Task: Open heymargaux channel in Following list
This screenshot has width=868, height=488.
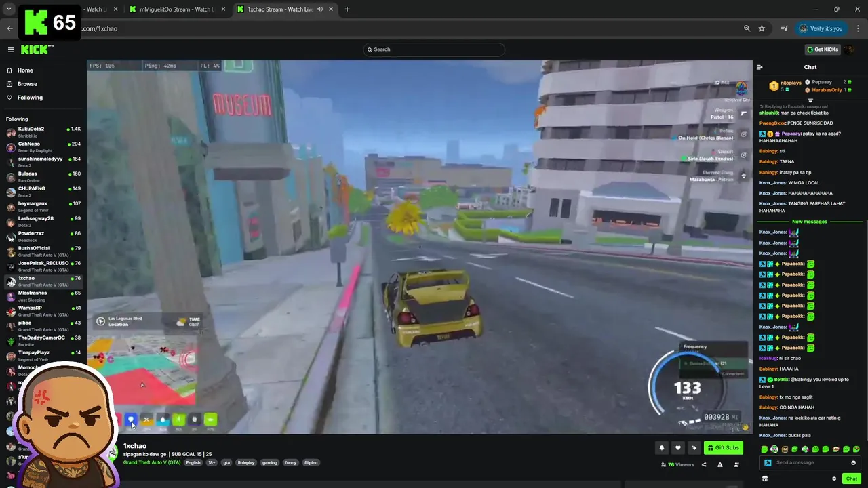Action: point(42,206)
